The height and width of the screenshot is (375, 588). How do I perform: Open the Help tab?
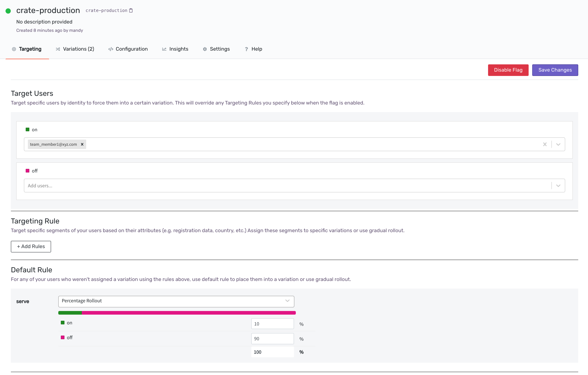(253, 49)
